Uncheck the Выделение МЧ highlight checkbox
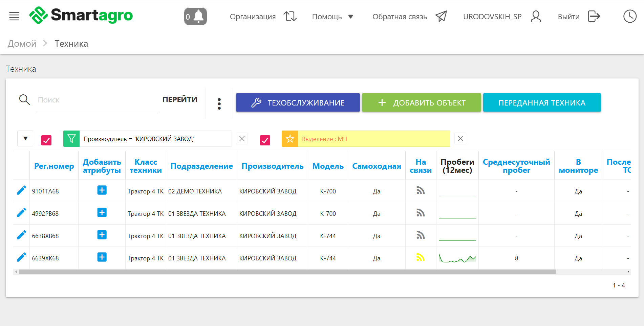This screenshot has height=326, width=644. pyautogui.click(x=265, y=140)
